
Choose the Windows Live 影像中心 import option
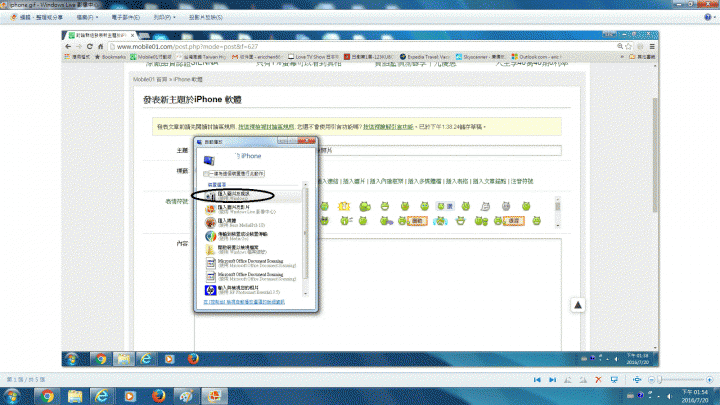coord(252,209)
